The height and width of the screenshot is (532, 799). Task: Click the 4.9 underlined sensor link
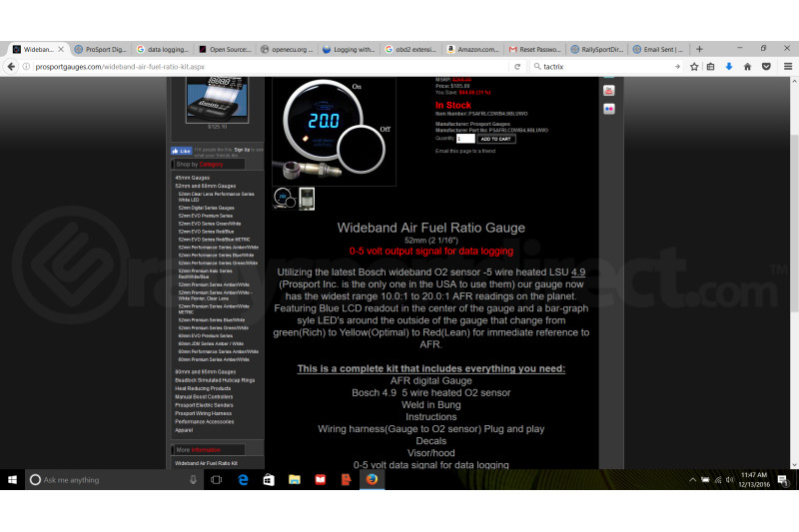(578, 272)
